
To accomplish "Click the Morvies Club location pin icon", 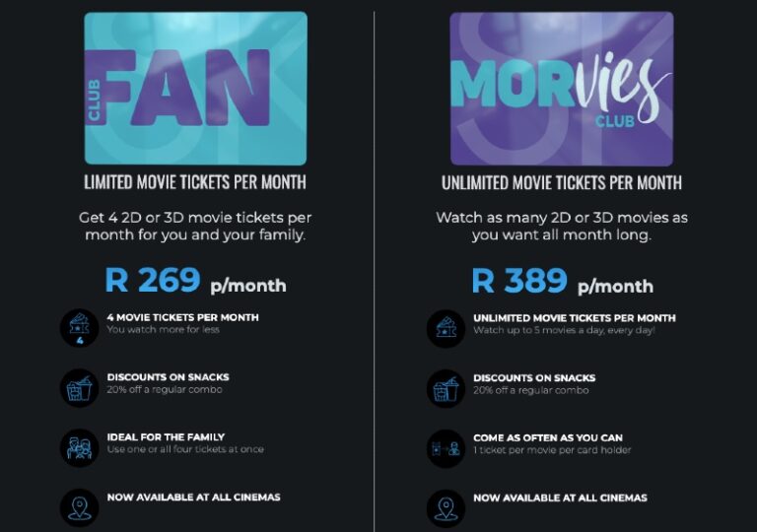I will (446, 506).
